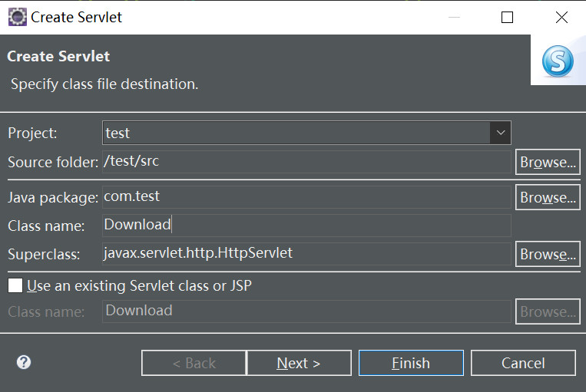Image resolution: width=586 pixels, height=392 pixels.
Task: Expand the Project dropdown list
Action: pyautogui.click(x=501, y=133)
